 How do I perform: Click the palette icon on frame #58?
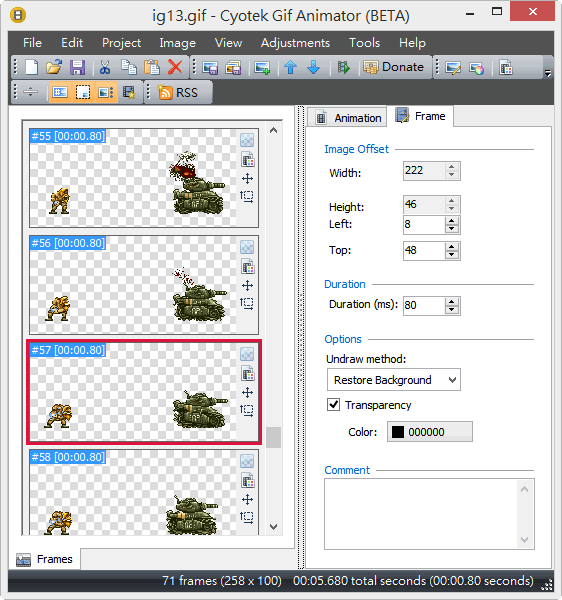(x=248, y=481)
